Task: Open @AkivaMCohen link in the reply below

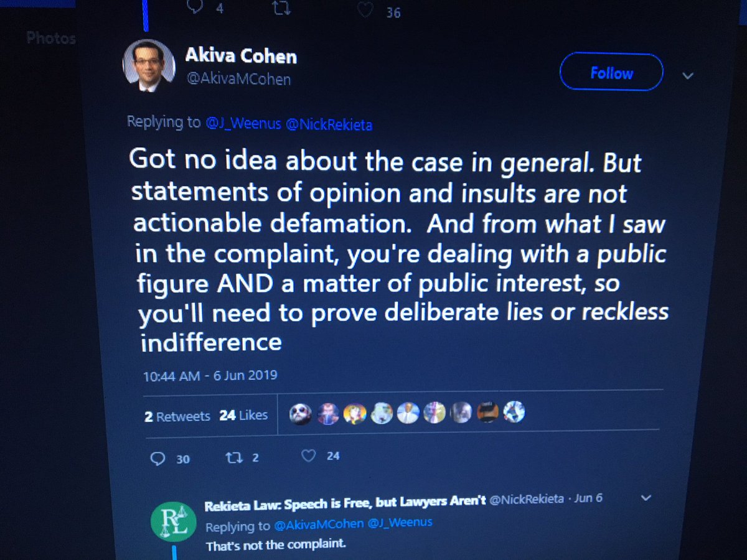Action: pos(319,525)
